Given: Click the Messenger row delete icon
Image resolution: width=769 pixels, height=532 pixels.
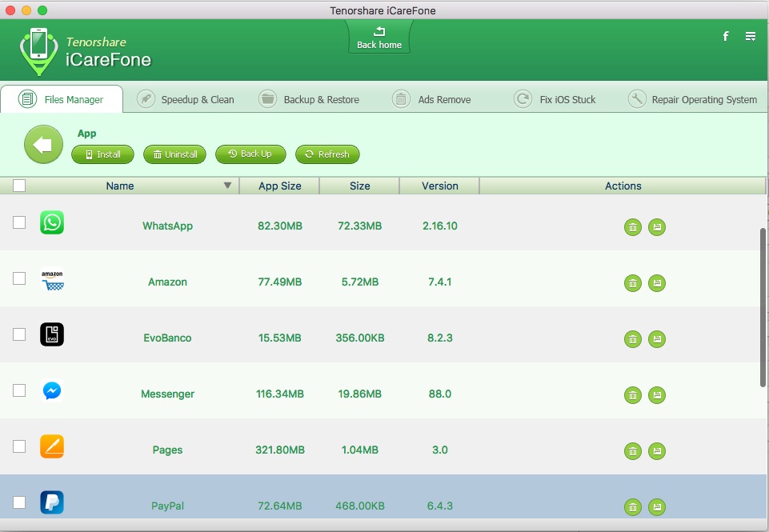Looking at the screenshot, I should [x=633, y=394].
